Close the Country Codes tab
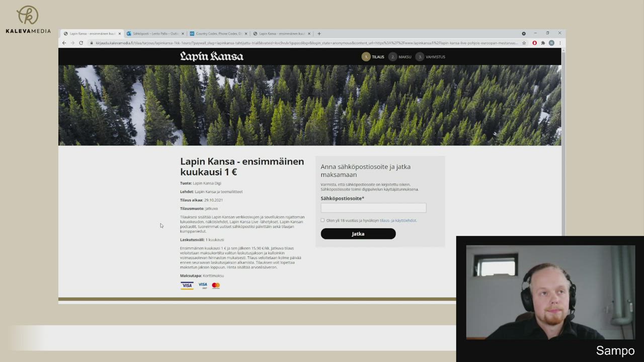644x362 pixels. 246,34
